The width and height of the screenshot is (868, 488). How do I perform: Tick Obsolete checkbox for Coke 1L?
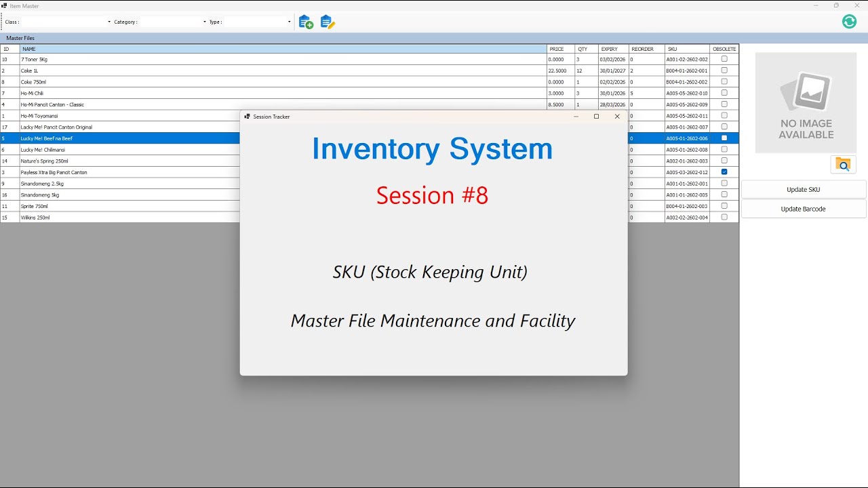coord(724,70)
